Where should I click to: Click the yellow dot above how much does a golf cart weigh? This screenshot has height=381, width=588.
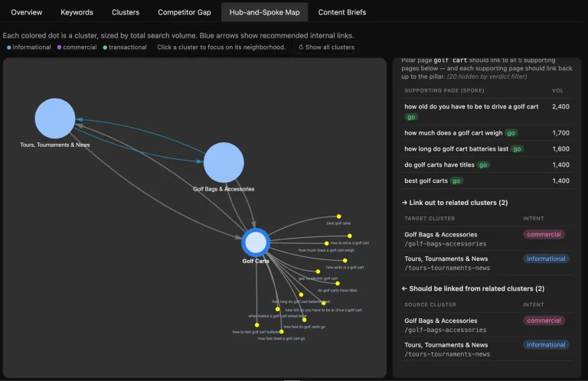point(327,243)
